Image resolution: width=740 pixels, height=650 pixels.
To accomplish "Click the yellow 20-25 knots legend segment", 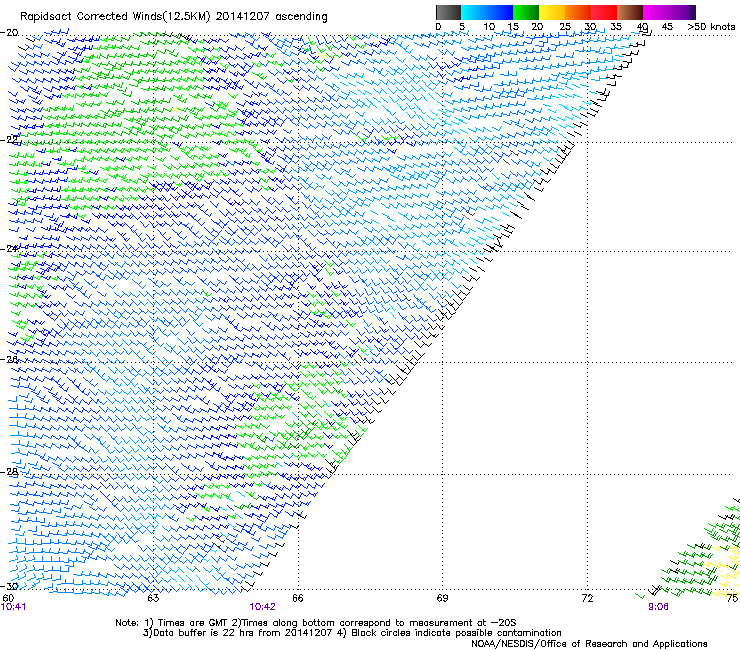I will [552, 12].
